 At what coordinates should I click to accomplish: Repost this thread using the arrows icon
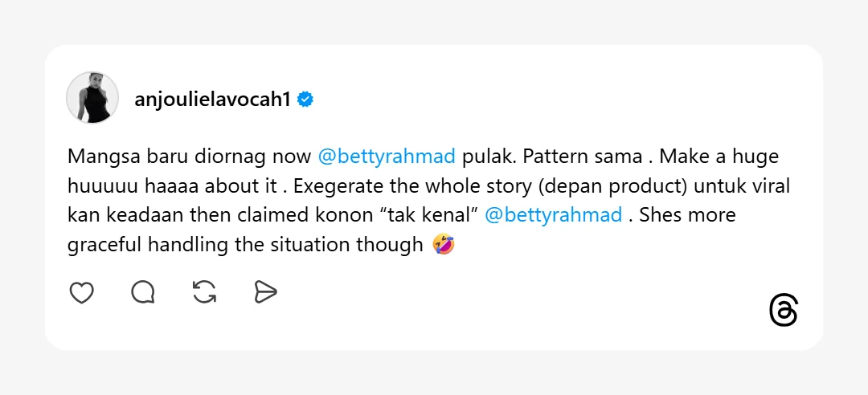(205, 293)
